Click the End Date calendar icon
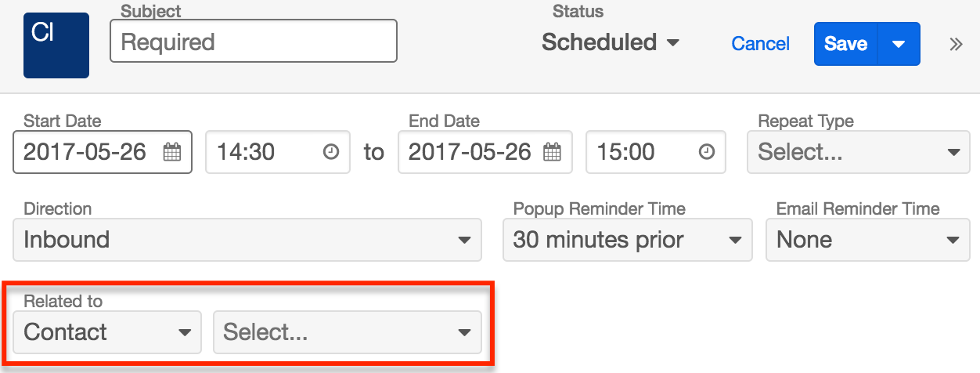This screenshot has width=980, height=373. [553, 152]
